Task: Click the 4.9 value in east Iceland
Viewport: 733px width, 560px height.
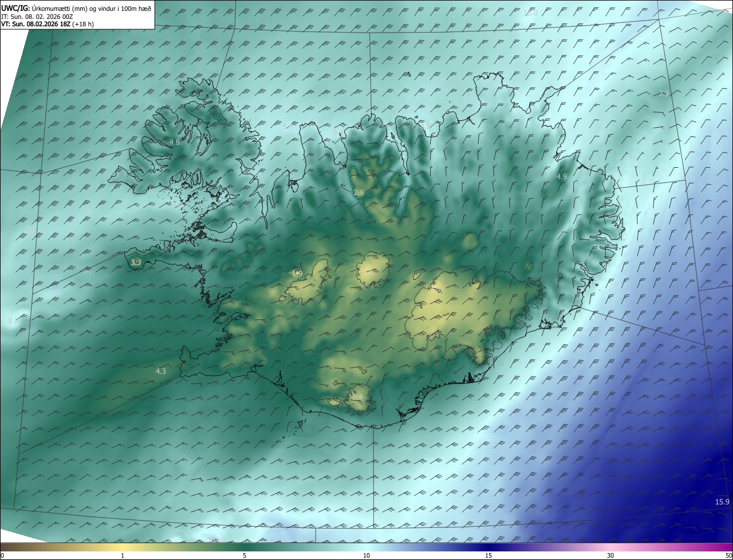Action: coord(561,177)
